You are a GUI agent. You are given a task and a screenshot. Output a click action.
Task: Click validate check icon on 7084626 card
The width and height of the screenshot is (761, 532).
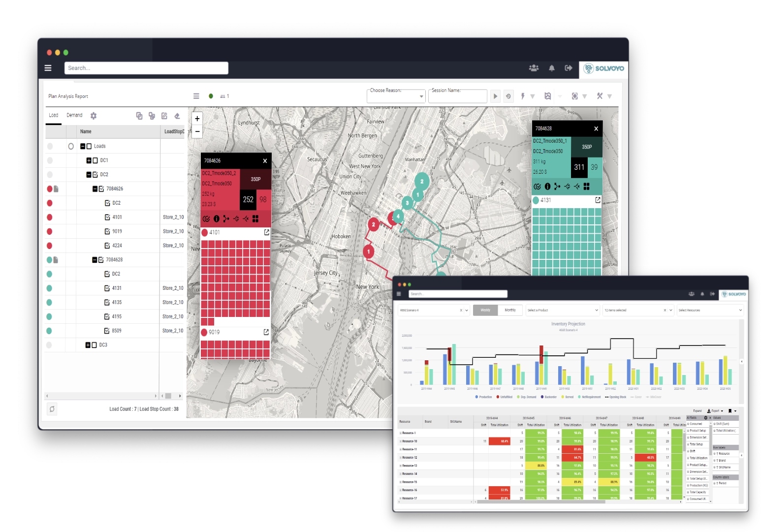click(206, 219)
